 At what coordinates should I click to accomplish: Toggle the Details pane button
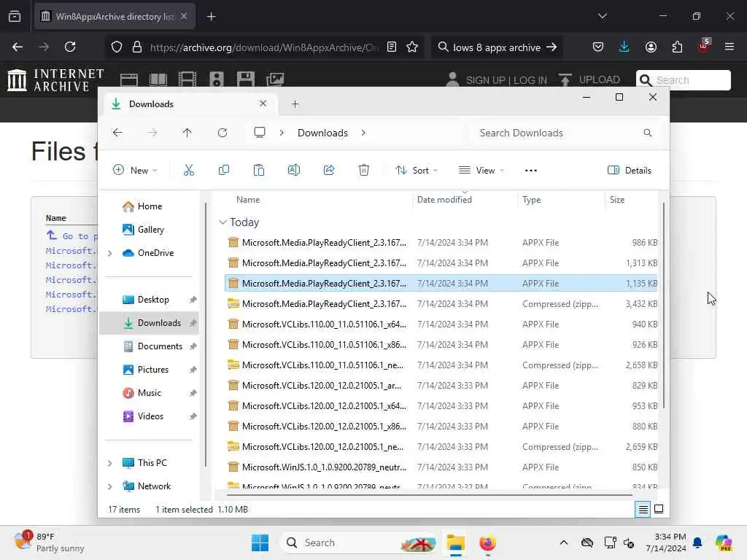point(630,171)
